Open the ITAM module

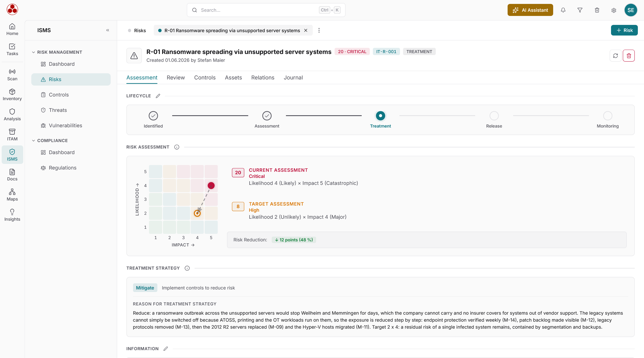12,135
